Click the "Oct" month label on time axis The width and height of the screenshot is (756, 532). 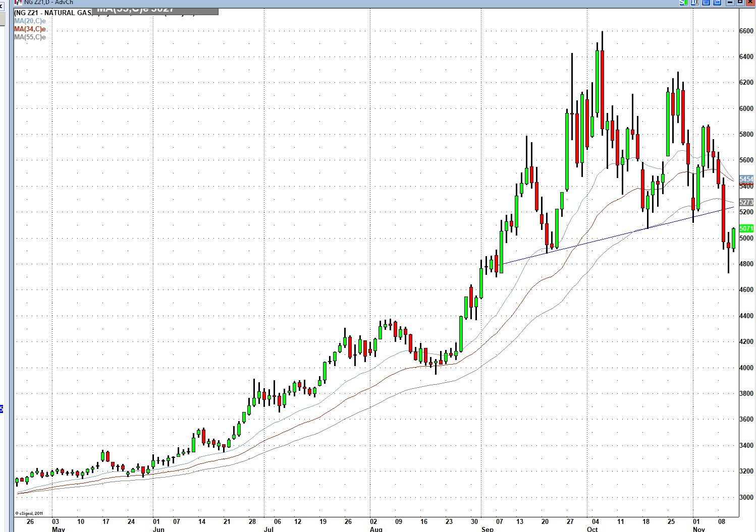(x=592, y=529)
